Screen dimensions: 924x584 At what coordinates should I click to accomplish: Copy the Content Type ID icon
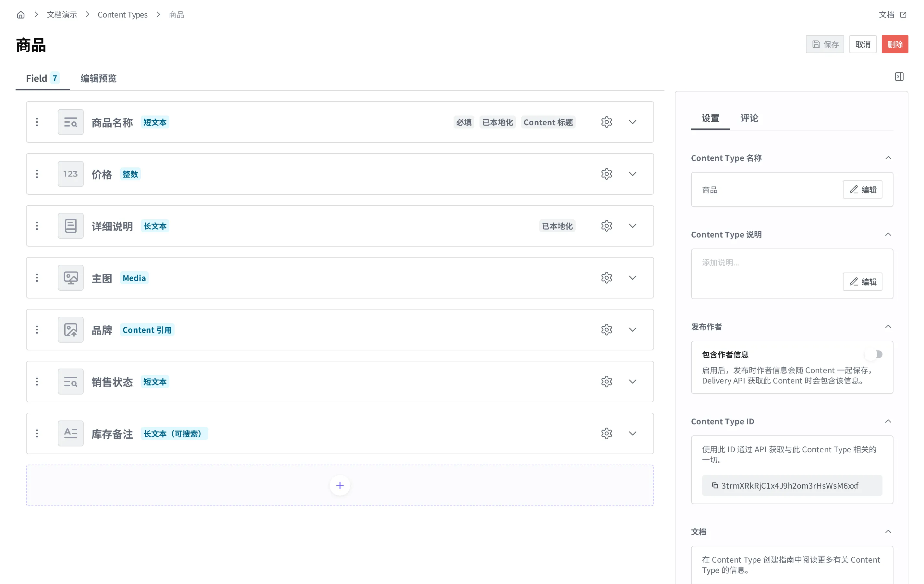pyautogui.click(x=715, y=485)
